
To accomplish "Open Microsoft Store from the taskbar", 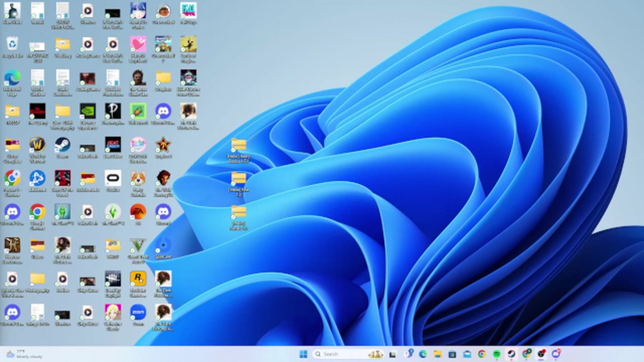I will (452, 354).
